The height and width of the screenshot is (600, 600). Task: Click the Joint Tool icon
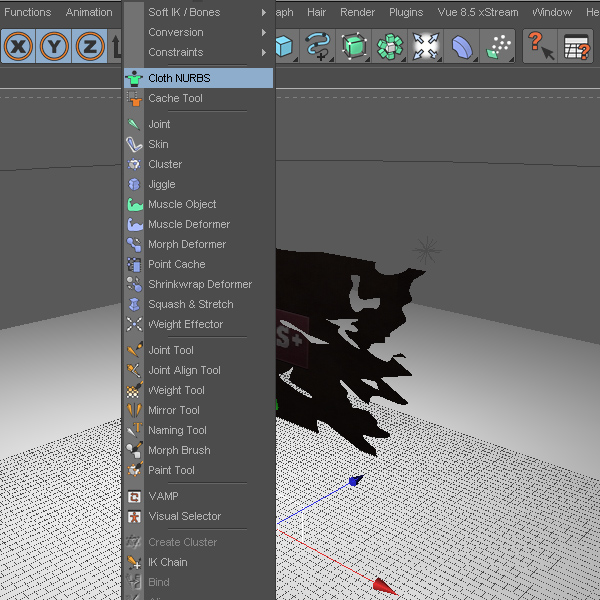click(x=135, y=349)
